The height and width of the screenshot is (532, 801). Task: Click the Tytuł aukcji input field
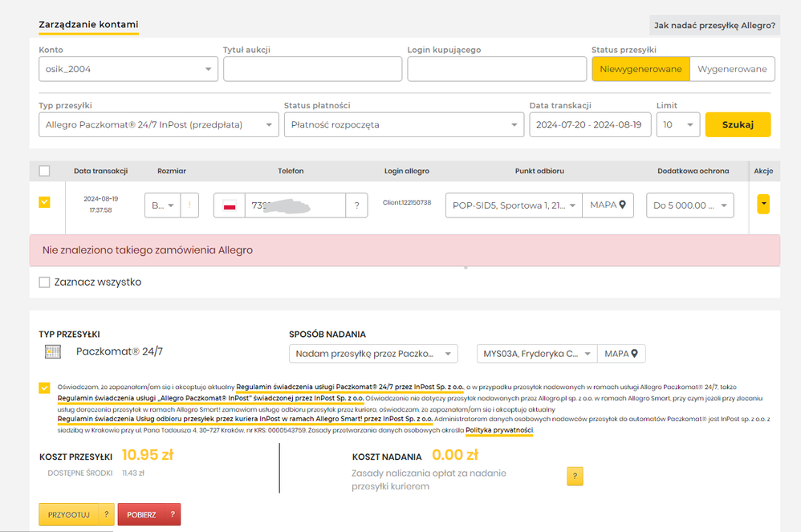(312, 69)
